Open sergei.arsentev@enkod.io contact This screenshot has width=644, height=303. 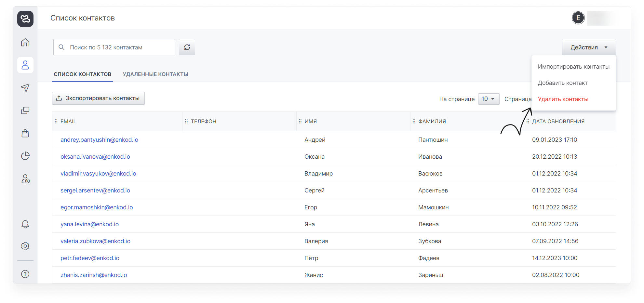[x=95, y=191]
